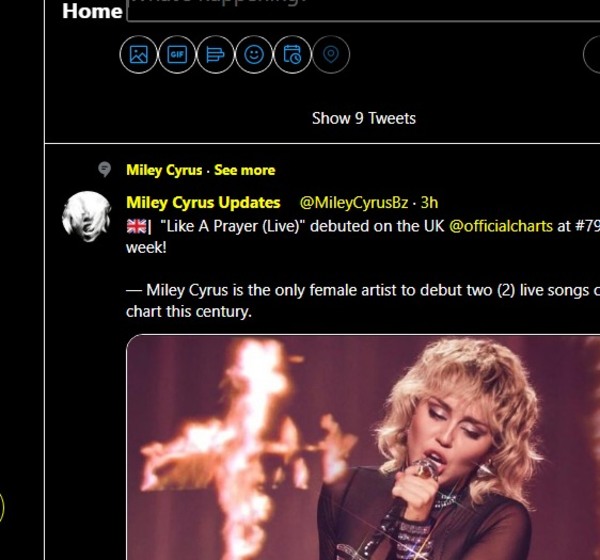The image size is (600, 560).
Task: Open the Miley Cyrus topic link
Action: (164, 170)
